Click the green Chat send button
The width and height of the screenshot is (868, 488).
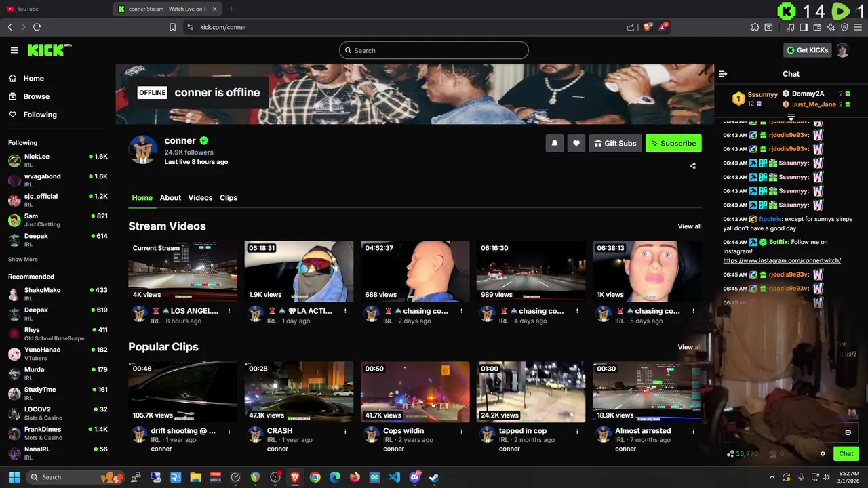point(846,454)
